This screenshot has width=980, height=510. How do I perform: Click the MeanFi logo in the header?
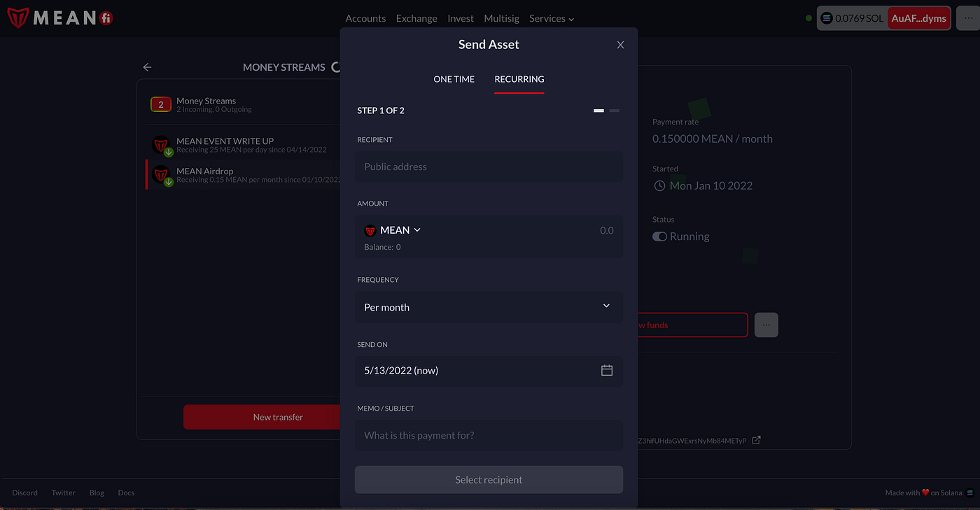(x=60, y=18)
